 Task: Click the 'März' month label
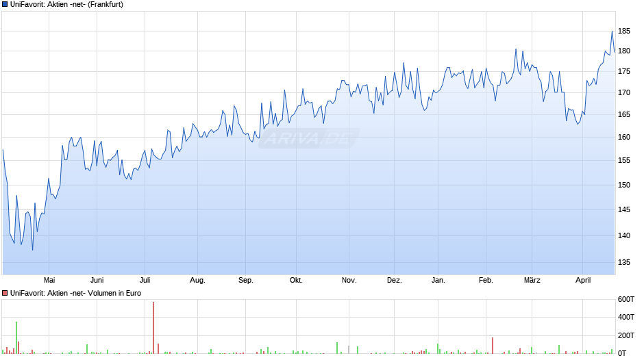tap(532, 280)
